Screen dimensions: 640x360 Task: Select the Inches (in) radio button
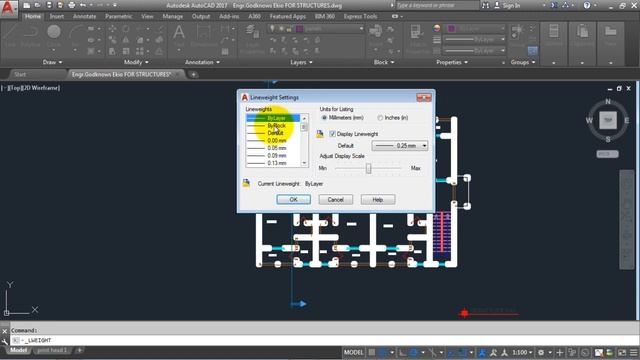pos(380,118)
